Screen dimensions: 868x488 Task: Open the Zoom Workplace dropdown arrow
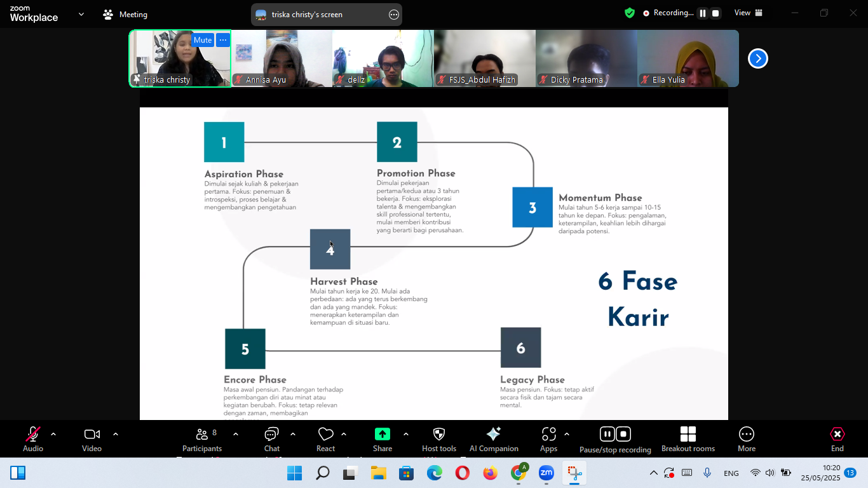(x=81, y=14)
